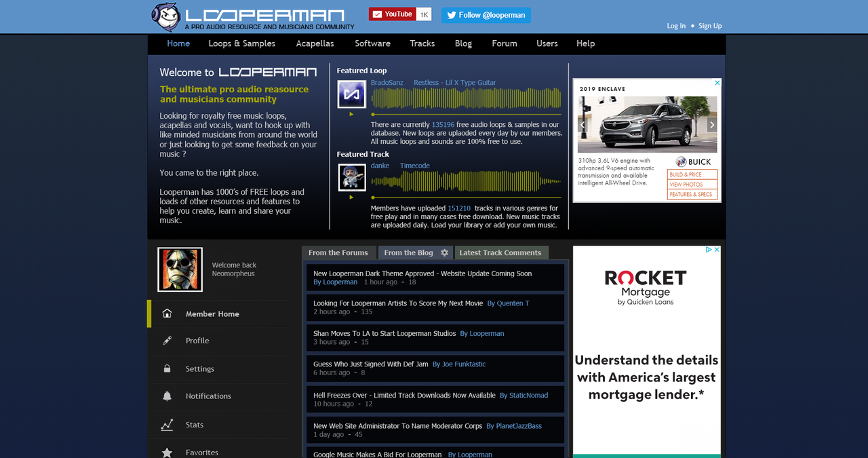868x458 pixels.
Task: Open Settings in sidebar
Action: pyautogui.click(x=220, y=368)
